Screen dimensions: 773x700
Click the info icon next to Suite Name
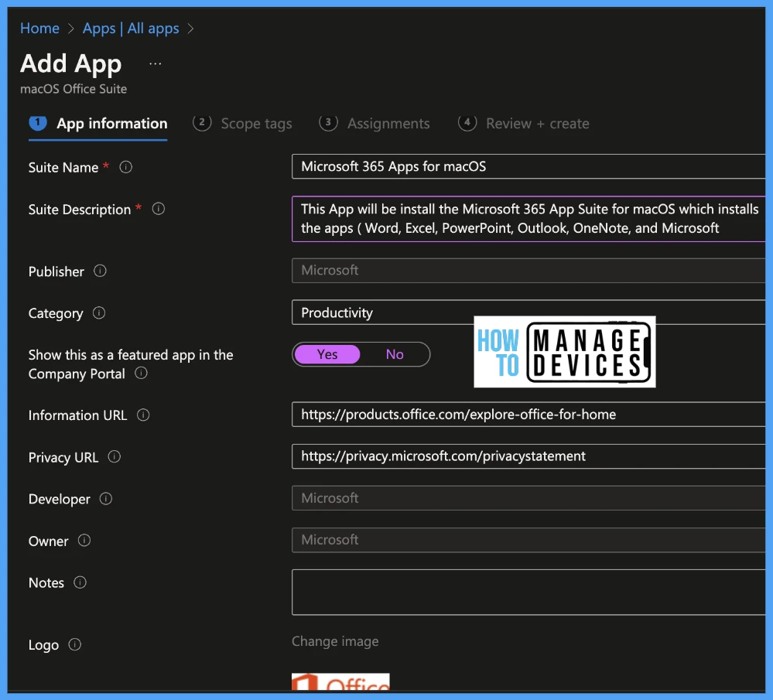click(125, 167)
